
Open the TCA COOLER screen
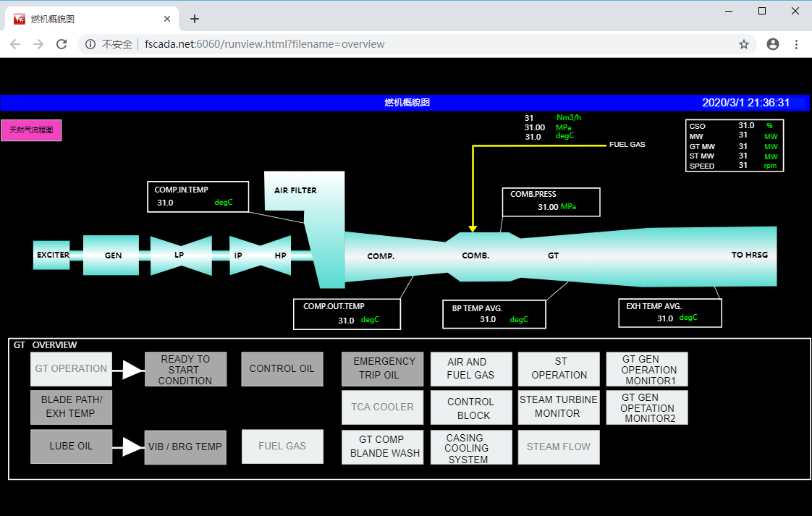pyautogui.click(x=383, y=407)
